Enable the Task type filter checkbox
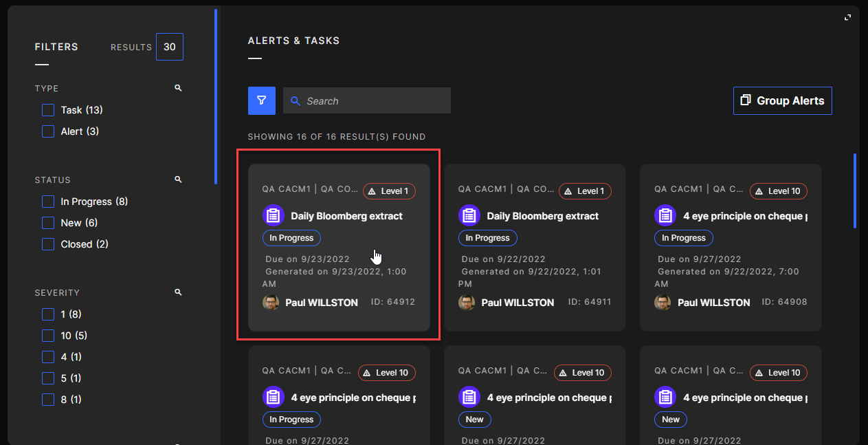Screen dimensions: 868x445 click(48, 110)
